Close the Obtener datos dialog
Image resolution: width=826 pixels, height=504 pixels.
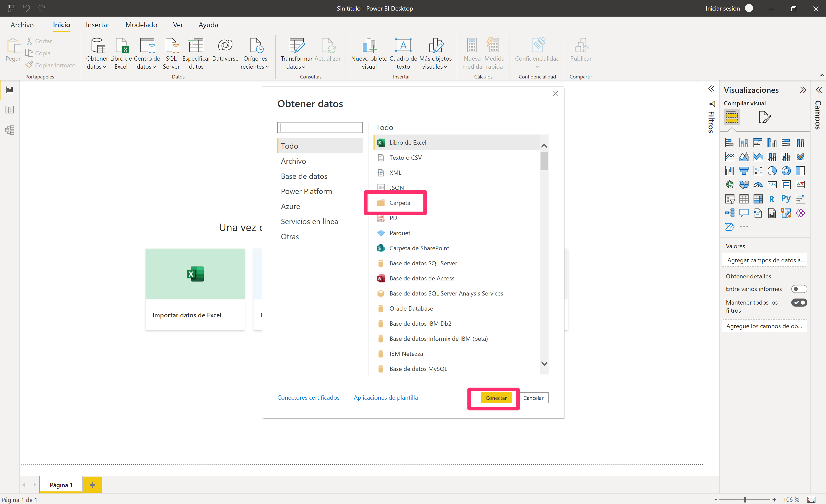pyautogui.click(x=555, y=93)
